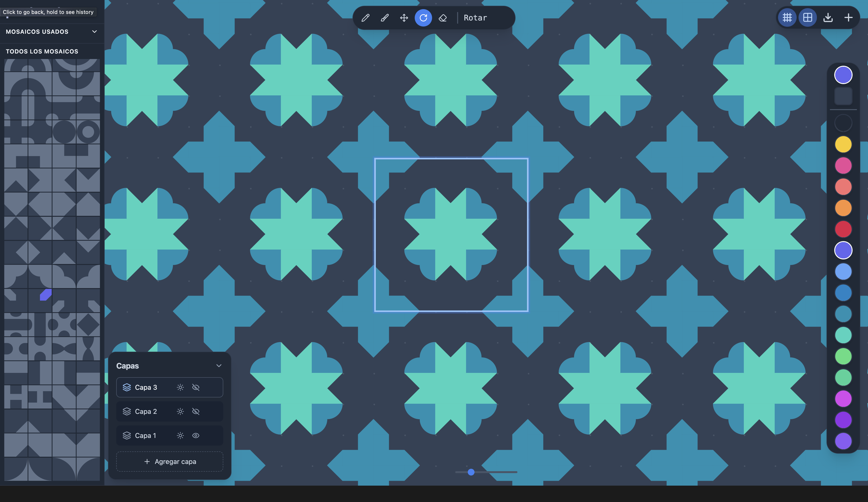Click the plus icon at top right

848,17
